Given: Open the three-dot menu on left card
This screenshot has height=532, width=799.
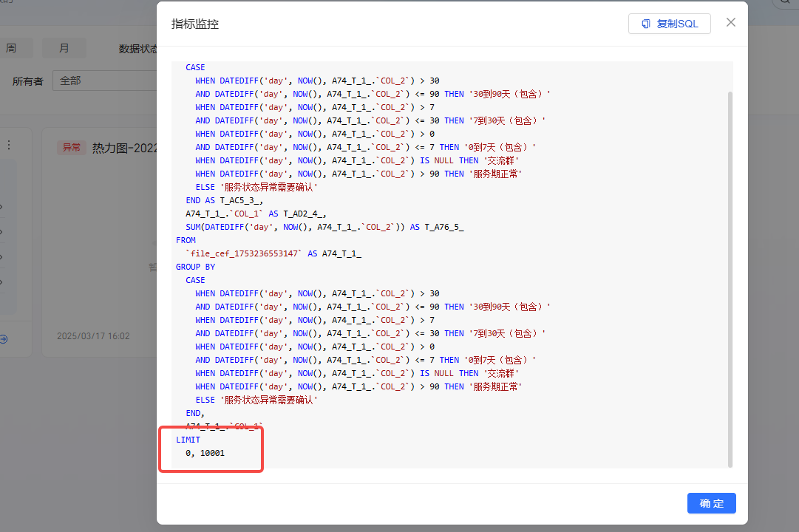Looking at the screenshot, I should coord(9,145).
